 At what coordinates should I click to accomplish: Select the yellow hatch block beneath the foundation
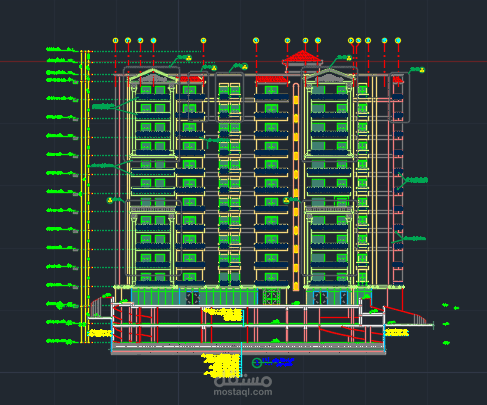(221, 365)
